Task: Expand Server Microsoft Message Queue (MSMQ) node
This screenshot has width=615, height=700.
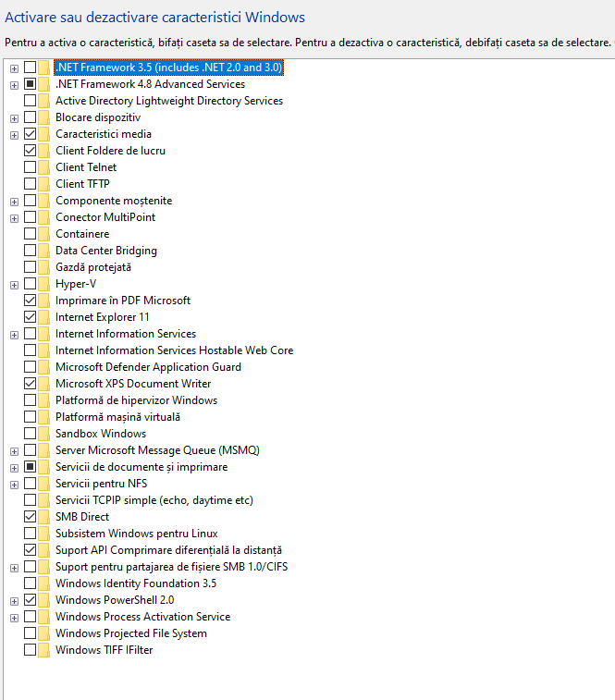Action: coord(14,451)
